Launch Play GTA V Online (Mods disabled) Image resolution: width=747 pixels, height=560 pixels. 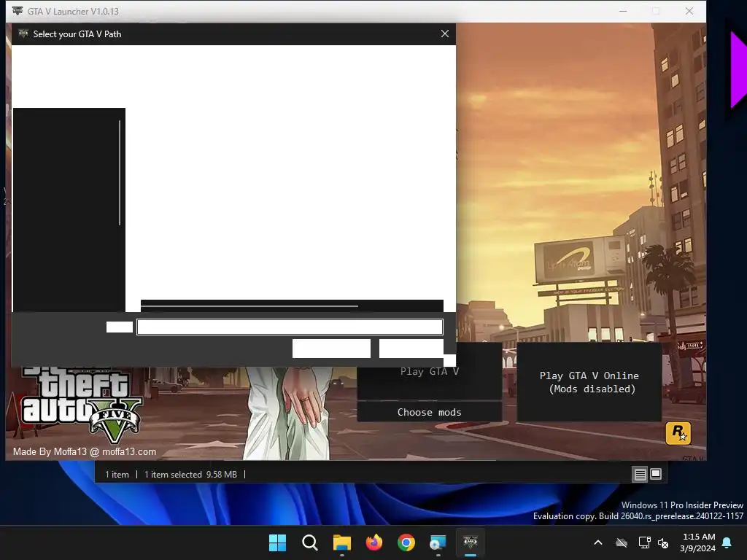tap(589, 382)
